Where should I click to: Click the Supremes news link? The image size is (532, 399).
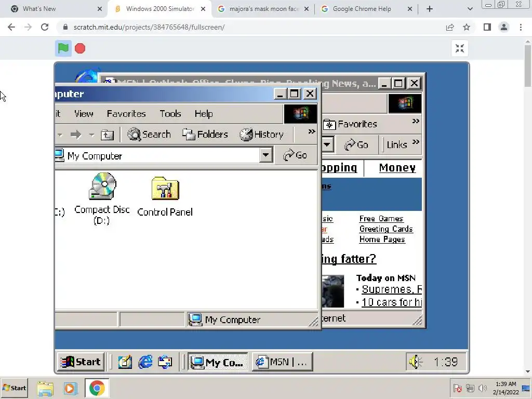tap(392, 289)
